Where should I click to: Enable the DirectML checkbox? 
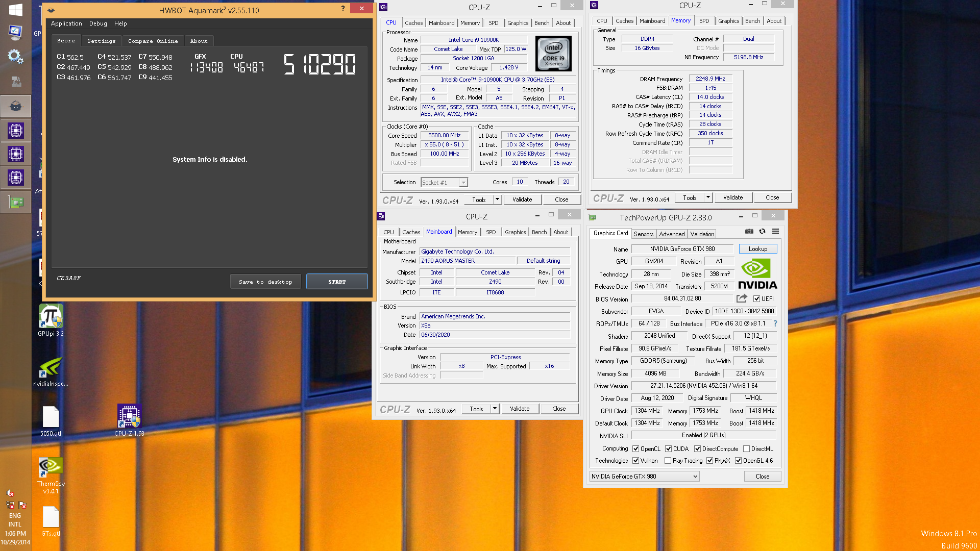(x=746, y=449)
